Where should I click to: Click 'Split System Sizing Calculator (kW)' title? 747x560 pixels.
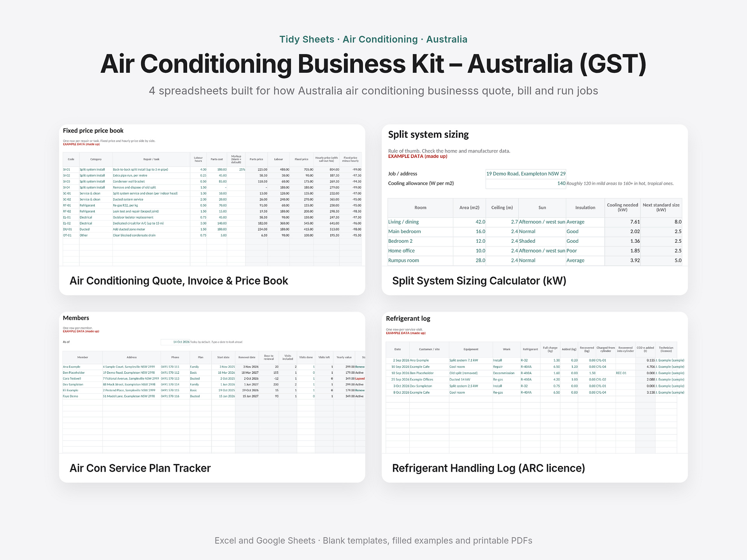tap(479, 281)
